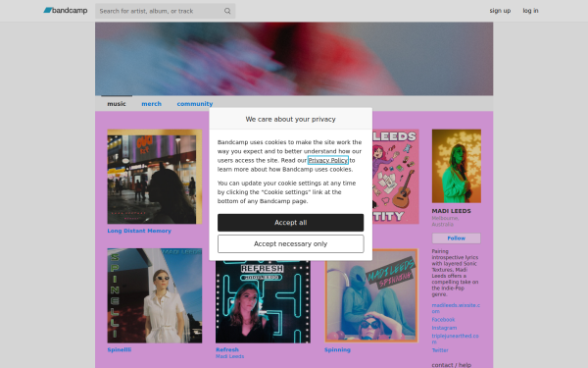
Task: Open the Privacy Policy link
Action: (x=327, y=160)
